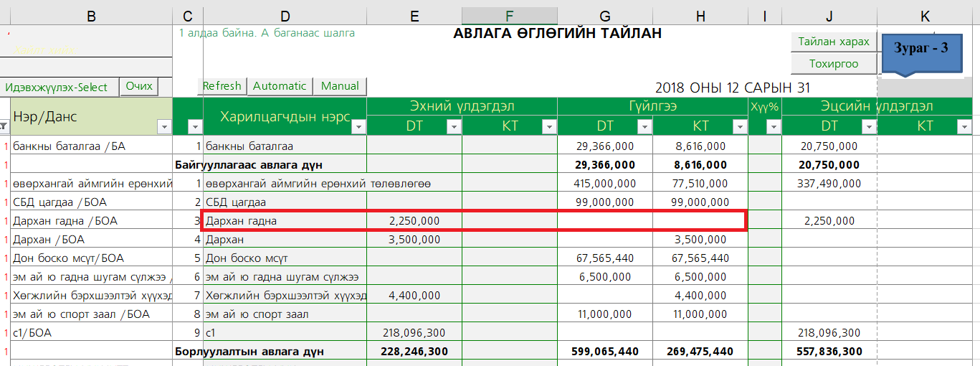The height and width of the screenshot is (366, 980).
Task: Open the Харилцагчдын нэрс filter dropdown
Action: [358, 127]
